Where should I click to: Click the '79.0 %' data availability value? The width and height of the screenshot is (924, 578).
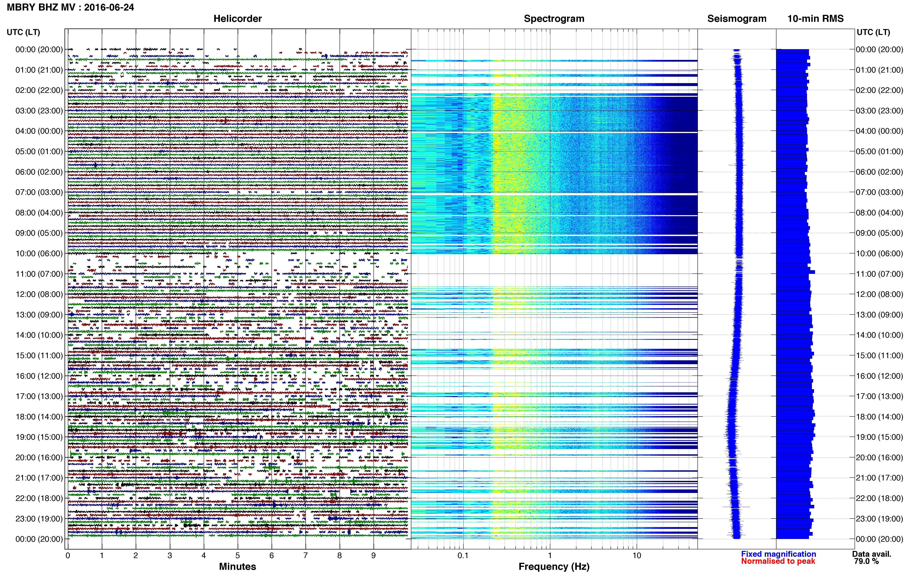pos(866,561)
